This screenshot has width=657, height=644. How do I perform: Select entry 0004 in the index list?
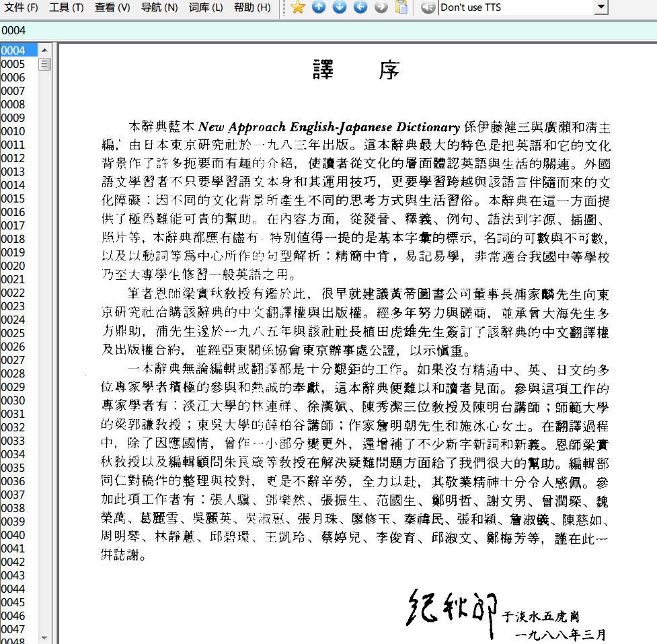tap(19, 50)
